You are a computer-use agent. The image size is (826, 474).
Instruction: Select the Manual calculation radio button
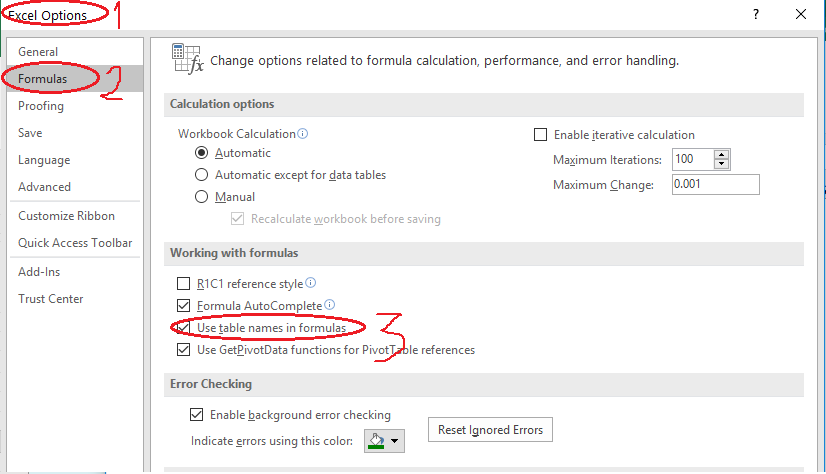[202, 197]
